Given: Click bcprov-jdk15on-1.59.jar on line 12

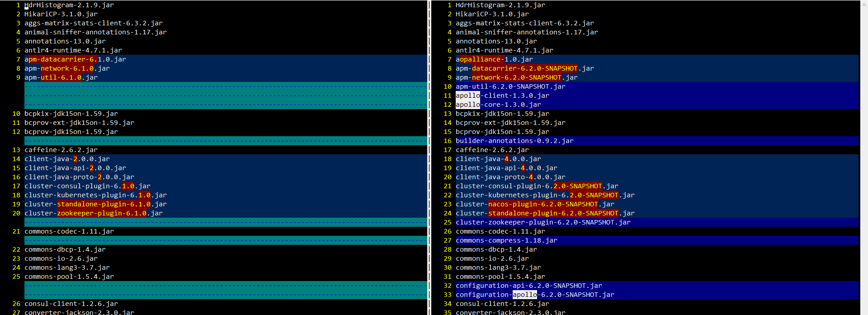Looking at the screenshot, I should pos(71,132).
